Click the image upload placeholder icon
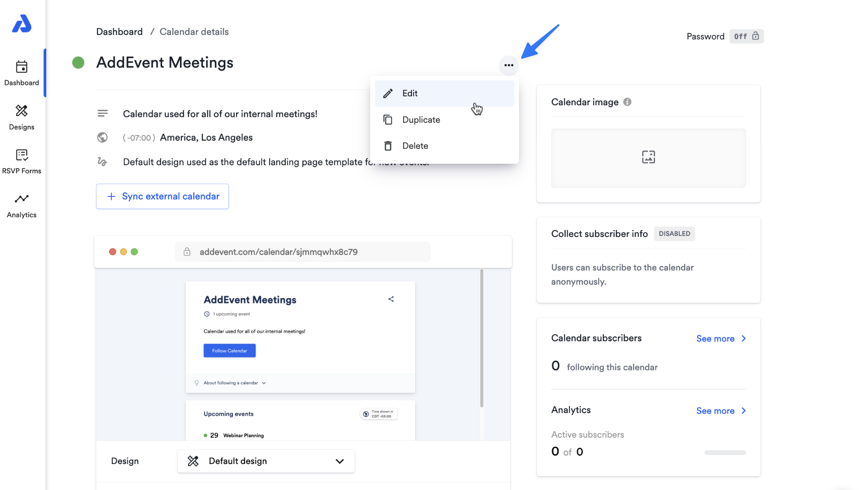This screenshot has width=868, height=490. click(648, 157)
